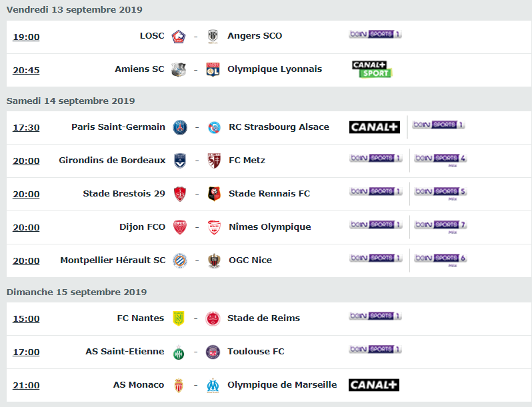Image resolution: width=532 pixels, height=407 pixels.
Task: Open the 17:30 PSG match time link
Action: 26,127
